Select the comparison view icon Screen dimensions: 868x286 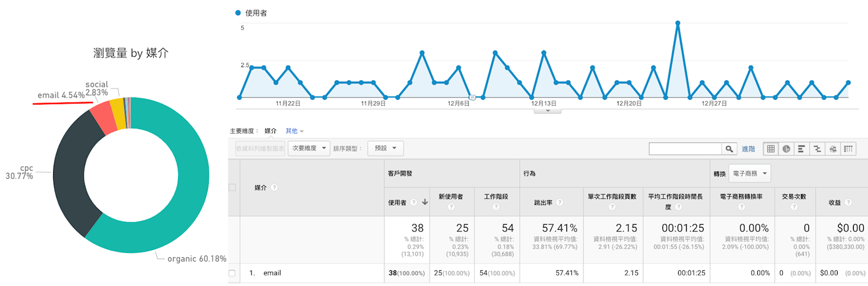click(817, 149)
